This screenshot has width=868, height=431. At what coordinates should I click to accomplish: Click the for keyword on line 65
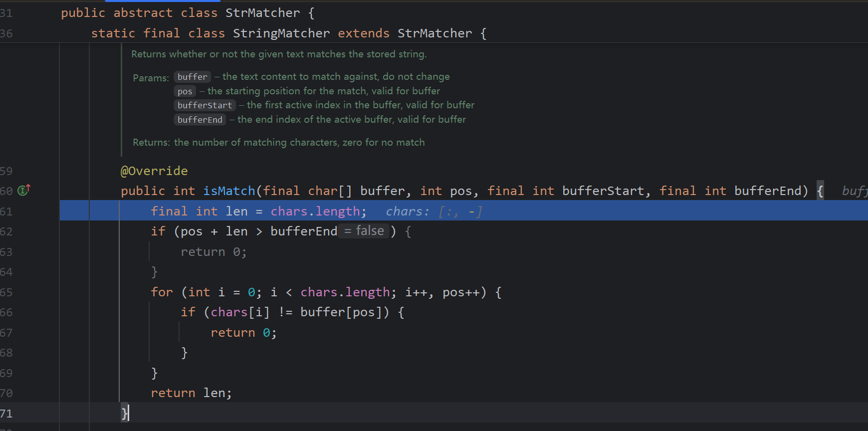162,292
